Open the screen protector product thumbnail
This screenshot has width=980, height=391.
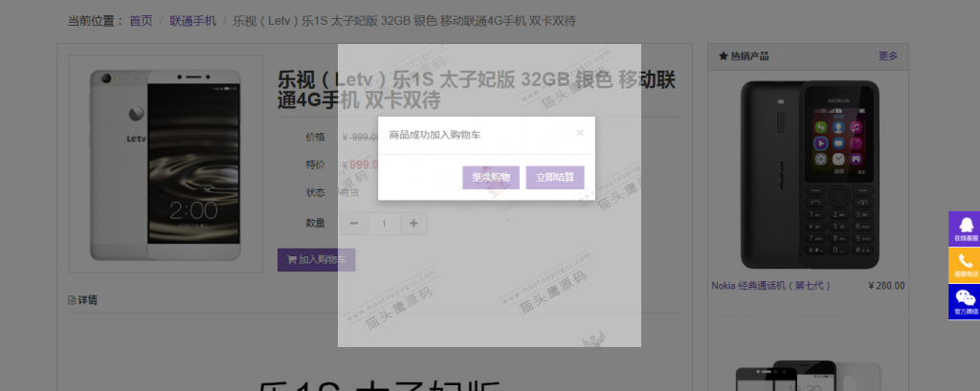[x=810, y=375]
